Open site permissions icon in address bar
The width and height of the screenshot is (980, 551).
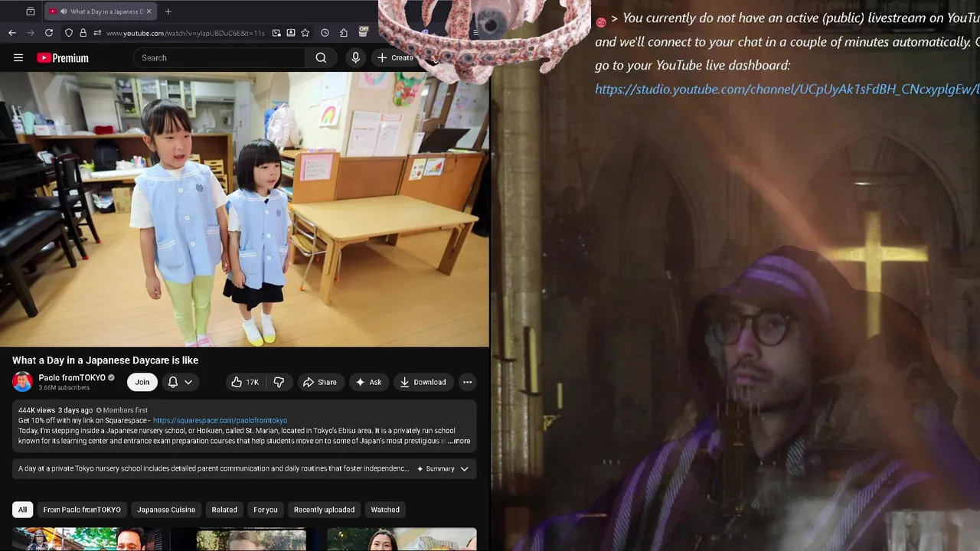pos(97,33)
